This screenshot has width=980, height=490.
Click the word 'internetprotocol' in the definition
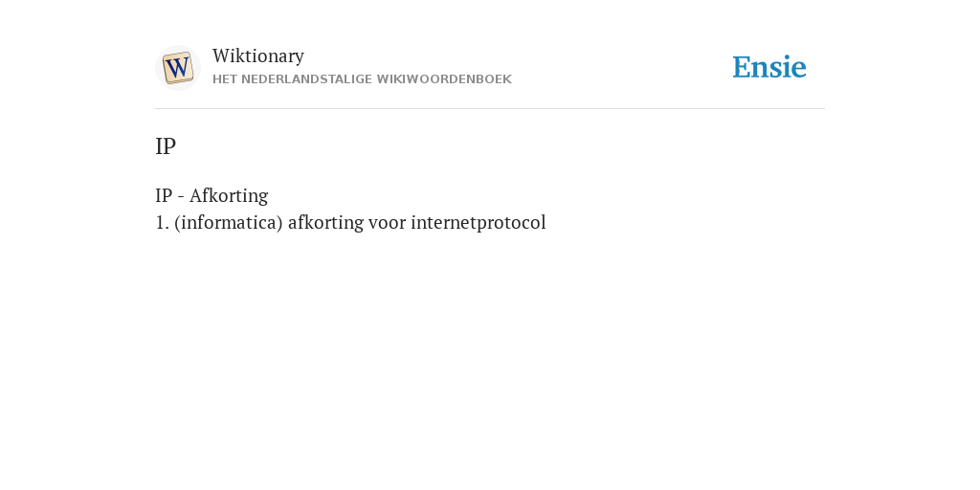point(479,222)
